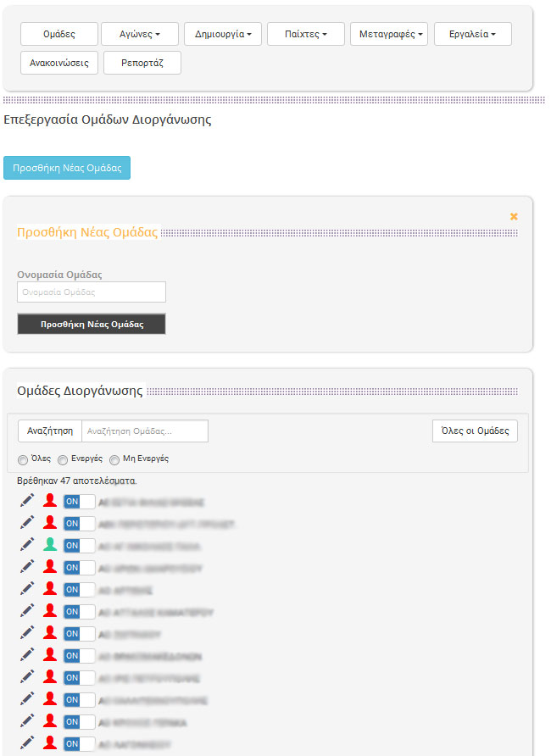Click the pencil edit icon of the first team
This screenshot has width=551, height=756.
27,501
